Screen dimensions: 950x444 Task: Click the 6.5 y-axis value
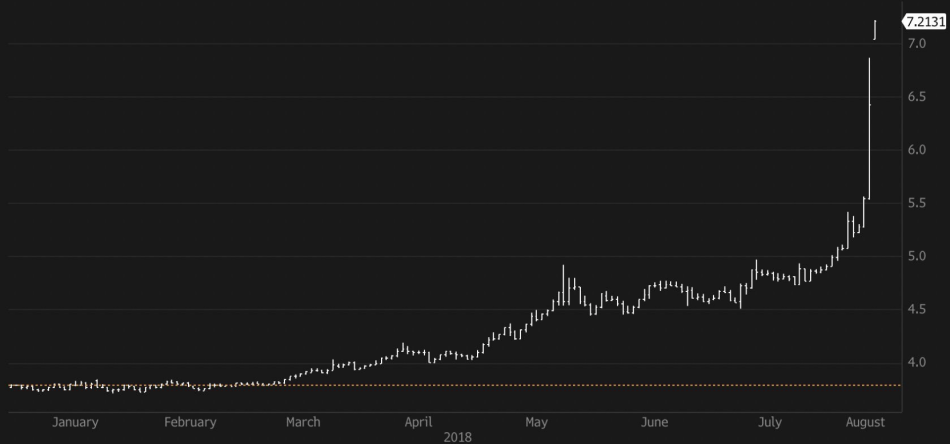point(916,96)
